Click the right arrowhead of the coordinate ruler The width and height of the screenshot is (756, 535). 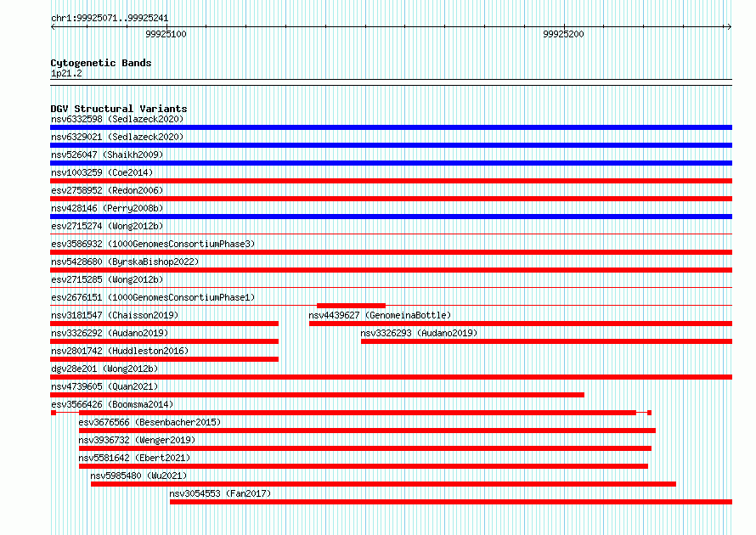click(730, 27)
